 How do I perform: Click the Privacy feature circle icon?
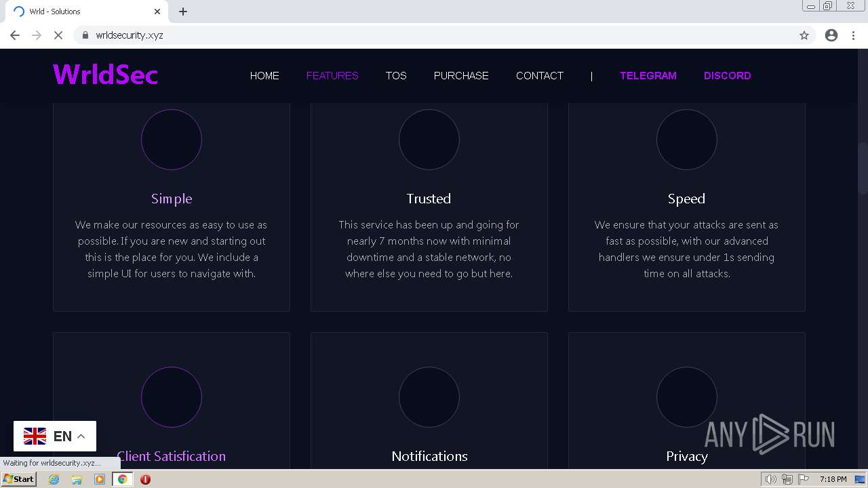687,397
